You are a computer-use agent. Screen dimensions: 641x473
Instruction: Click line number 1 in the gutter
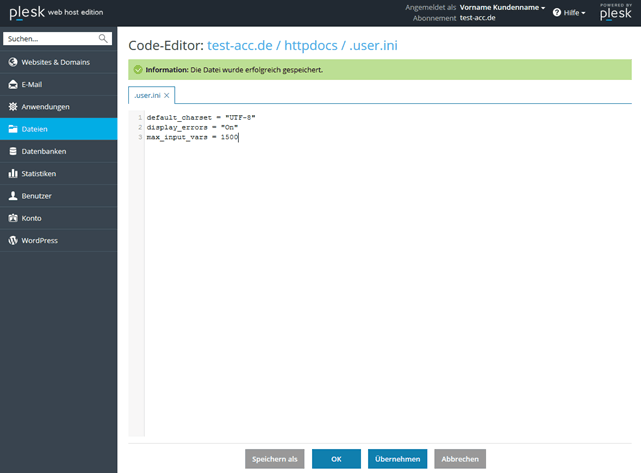coord(140,117)
